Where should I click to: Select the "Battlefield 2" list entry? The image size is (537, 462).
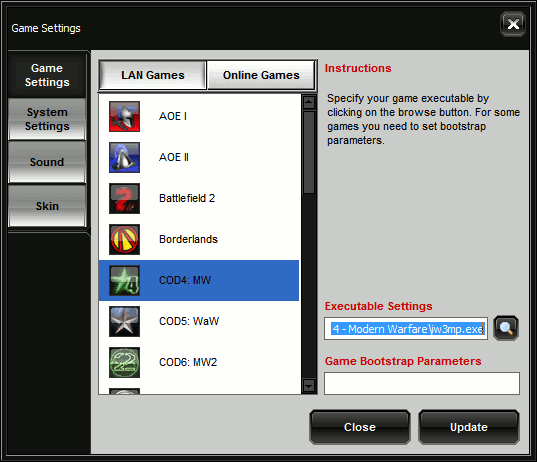tap(199, 198)
